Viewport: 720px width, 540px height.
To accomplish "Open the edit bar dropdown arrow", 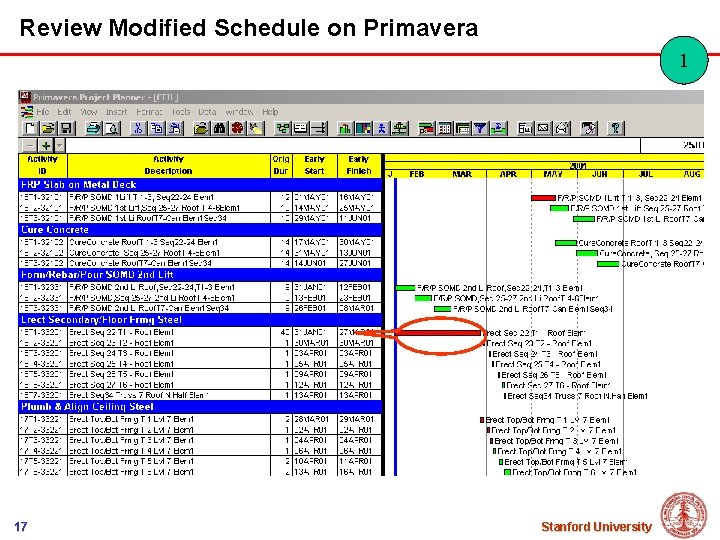I will 60,146.
